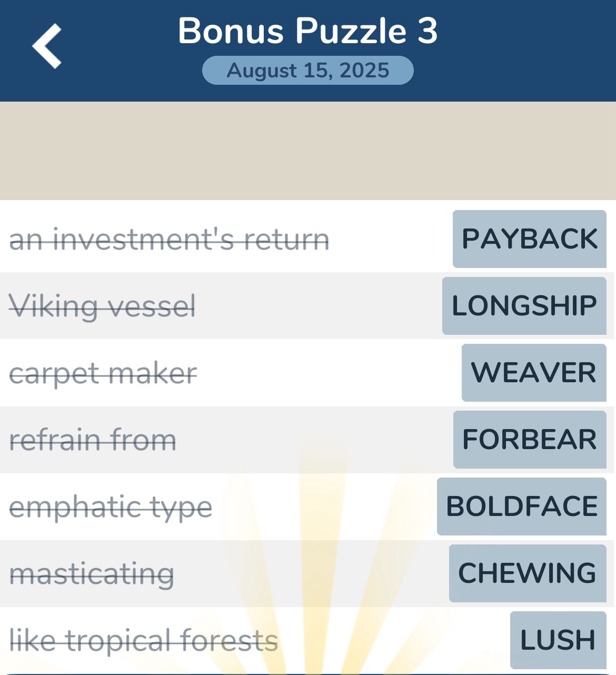Select the Bonus Puzzle 3 title
The image size is (616, 675).
point(308,31)
